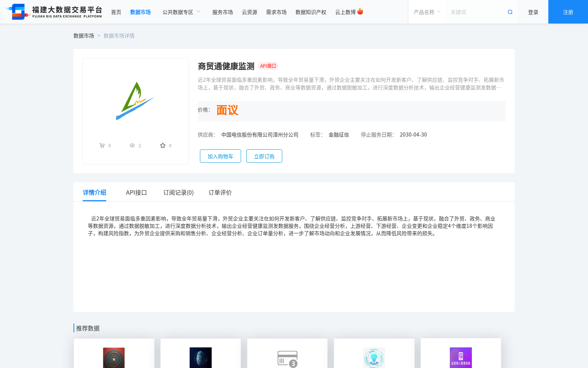Open the 产品名称 search type dropdown
Image resolution: width=588 pixels, height=368 pixels.
427,12
